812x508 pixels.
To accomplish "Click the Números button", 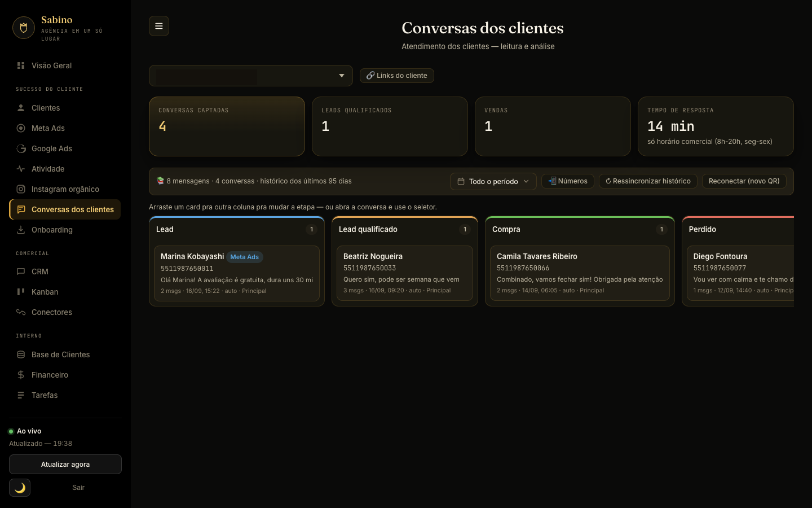I will click(x=568, y=181).
